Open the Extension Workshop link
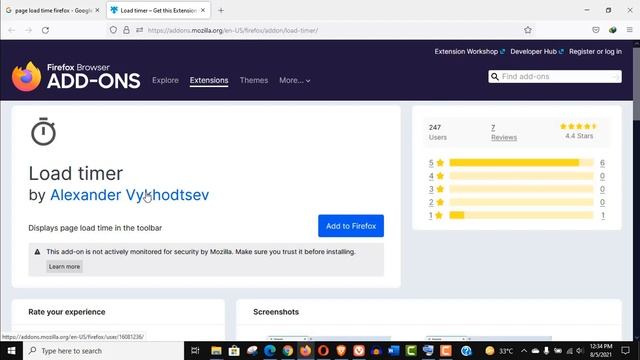Viewport: 640px width, 360px height. 469,51
